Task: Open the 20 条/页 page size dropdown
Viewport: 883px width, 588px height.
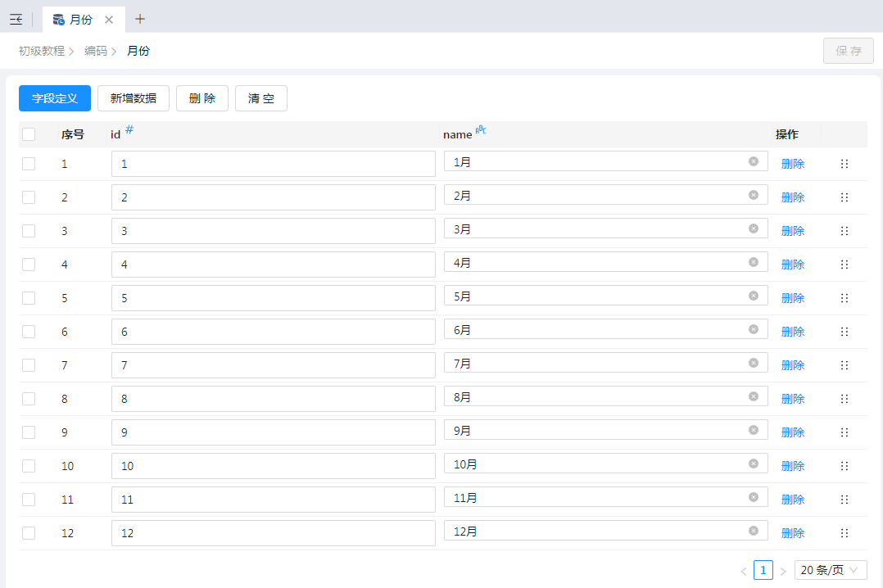Action: click(830, 570)
